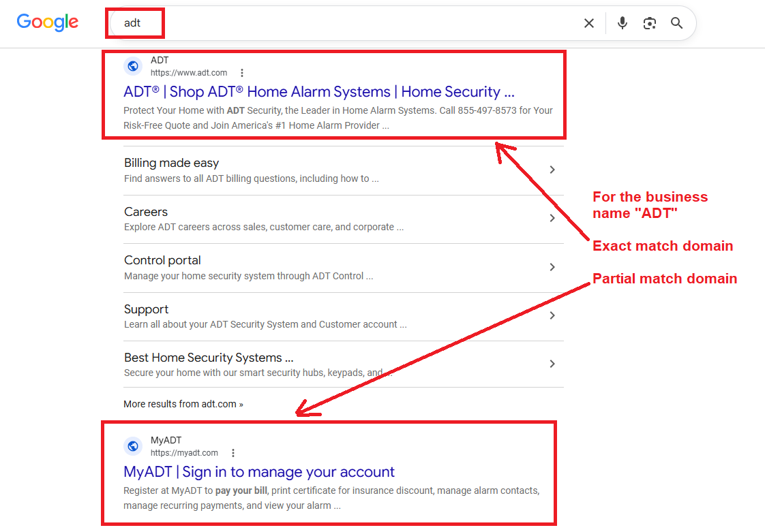This screenshot has height=532, width=765.
Task: Click chevron on Best Home Security Systems row
Action: pyautogui.click(x=552, y=364)
